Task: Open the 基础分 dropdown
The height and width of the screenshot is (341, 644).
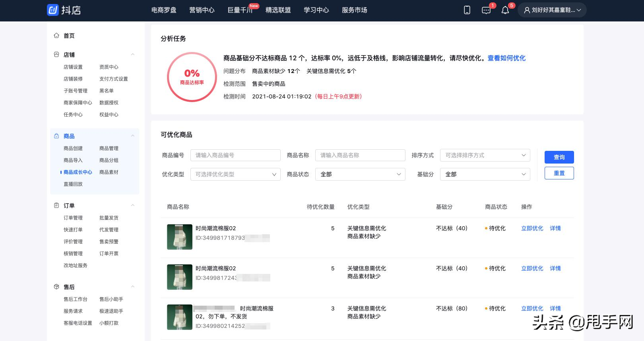Action: [x=485, y=174]
